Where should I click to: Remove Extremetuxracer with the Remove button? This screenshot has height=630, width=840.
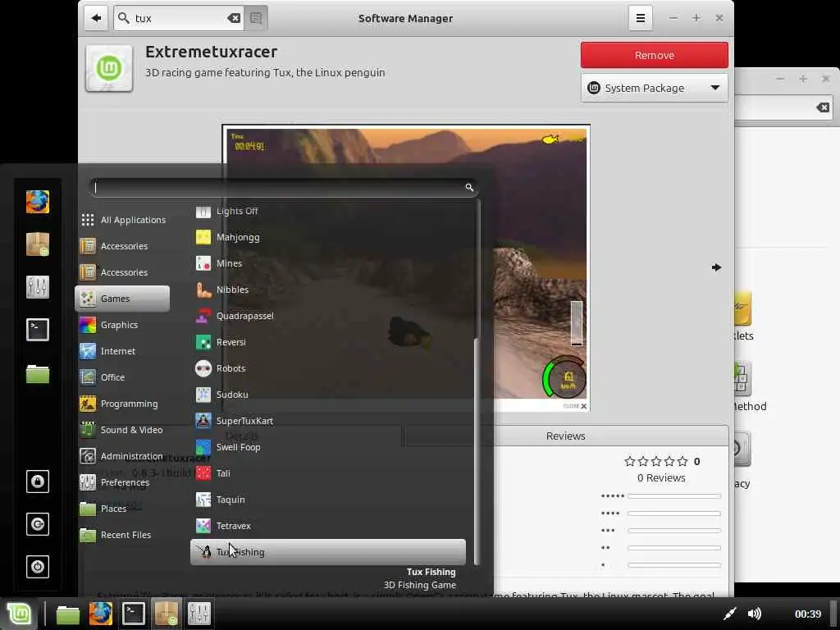(x=654, y=55)
